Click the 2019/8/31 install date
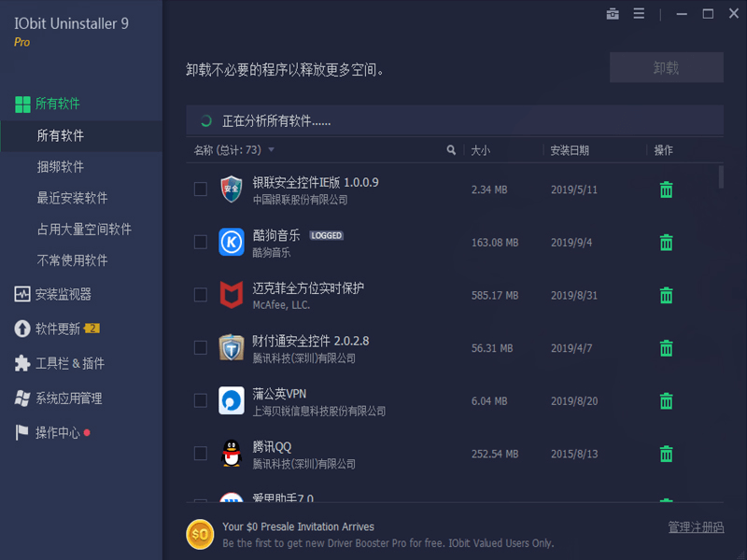The width and height of the screenshot is (747, 560). tap(574, 296)
